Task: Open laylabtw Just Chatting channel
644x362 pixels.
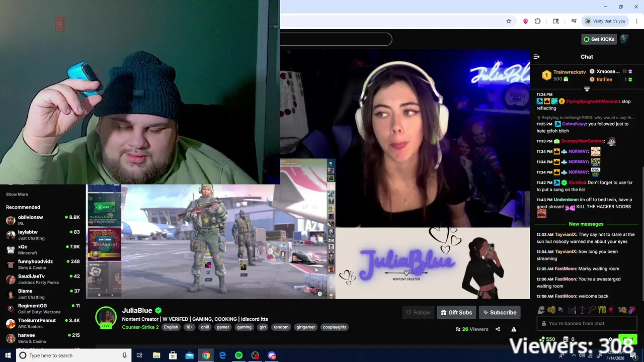Action: click(43, 235)
